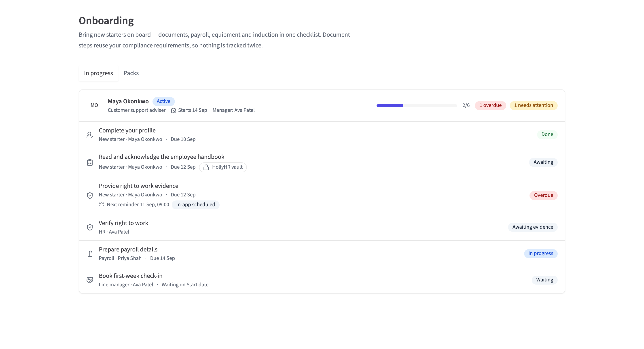Click the clipboard icon for employee handbook step
Screen dimensions: 644x349
pos(90,162)
